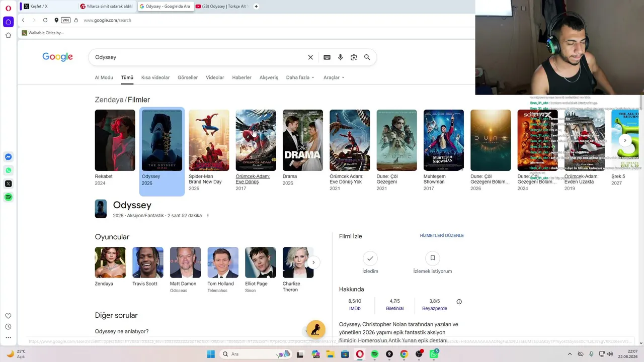Open sidebar three-dot settings
Viewport: 644px width, 362px height.
click(x=8, y=337)
